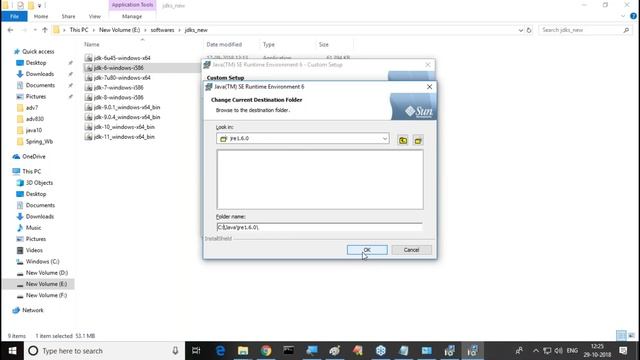Click the taskbar volume icon

[x=558, y=351]
